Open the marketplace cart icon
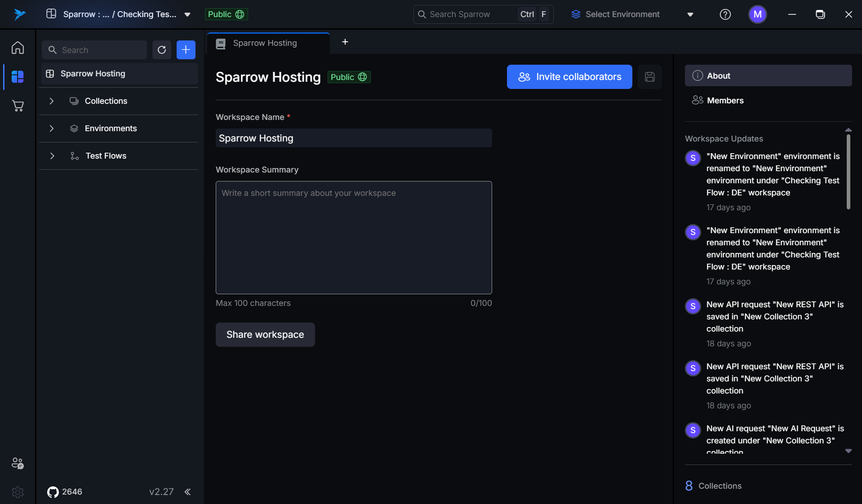The image size is (862, 504). [18, 106]
